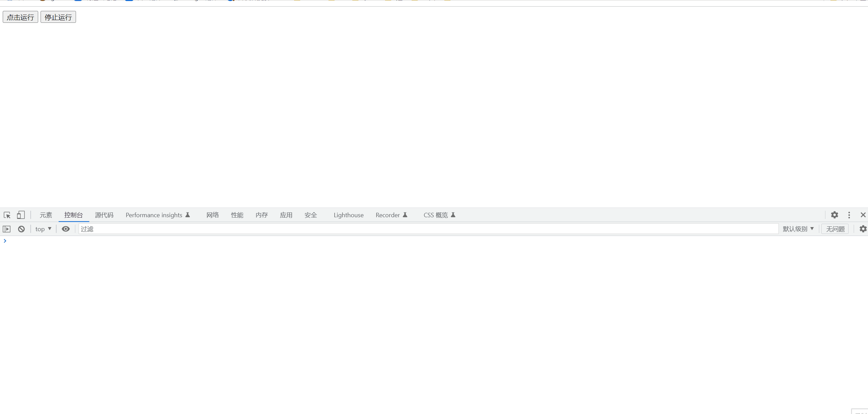The image size is (868, 414).
Task: Click the live expression eye icon
Action: coord(66,229)
